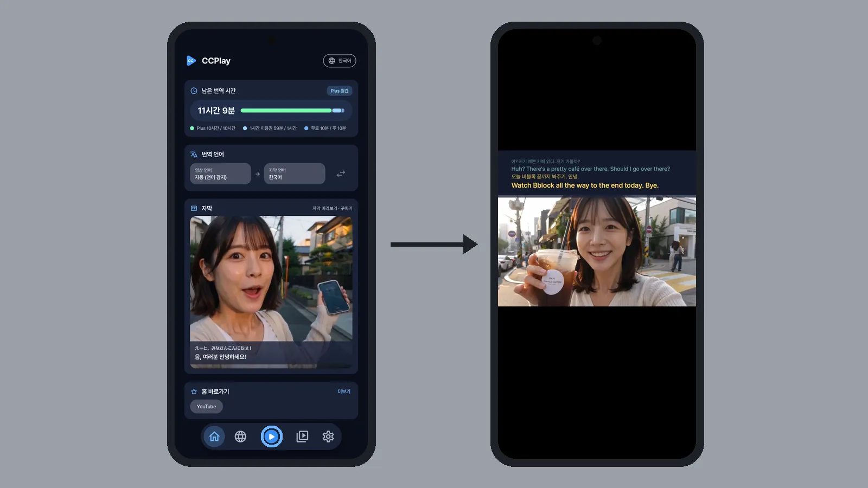The image size is (868, 488).
Task: Click the yellow subtitle Watch Bblock line
Action: click(x=585, y=185)
